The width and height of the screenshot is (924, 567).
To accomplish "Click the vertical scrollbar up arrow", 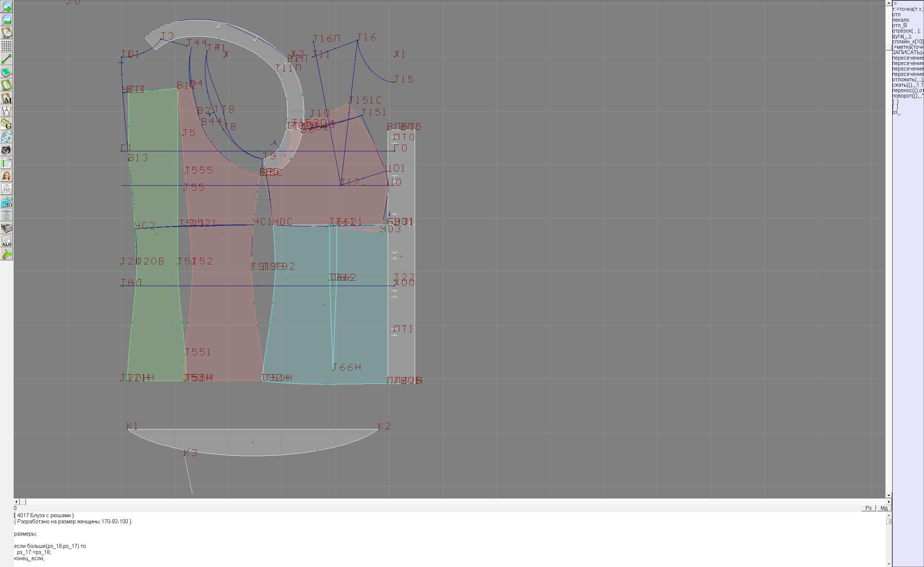I will [x=888, y=3].
